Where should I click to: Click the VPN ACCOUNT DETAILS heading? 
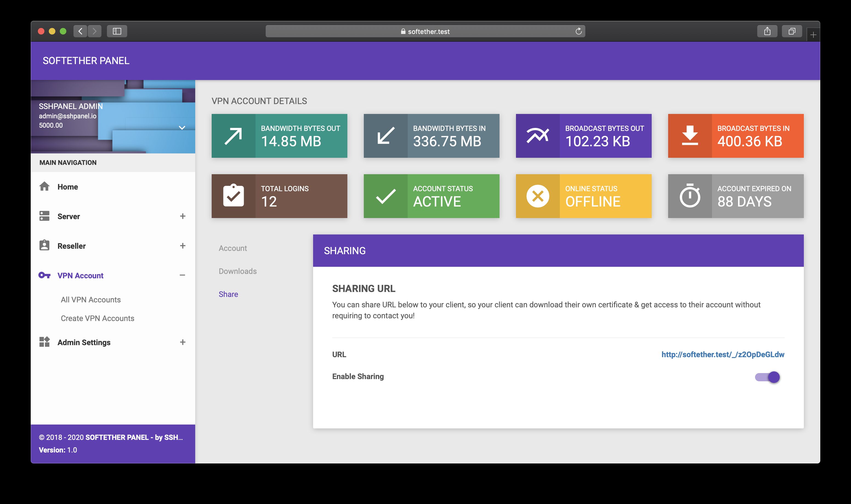point(259,101)
